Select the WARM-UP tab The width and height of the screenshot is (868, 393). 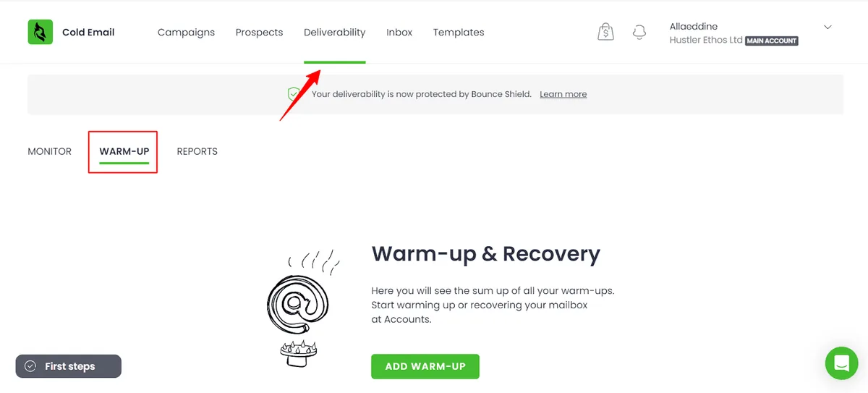point(124,151)
